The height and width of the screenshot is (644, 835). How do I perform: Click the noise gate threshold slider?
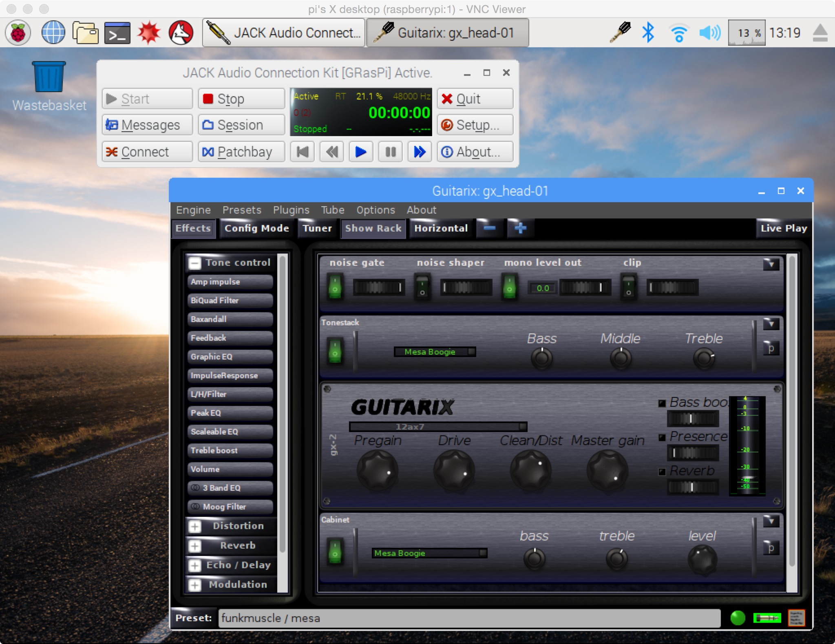379,287
